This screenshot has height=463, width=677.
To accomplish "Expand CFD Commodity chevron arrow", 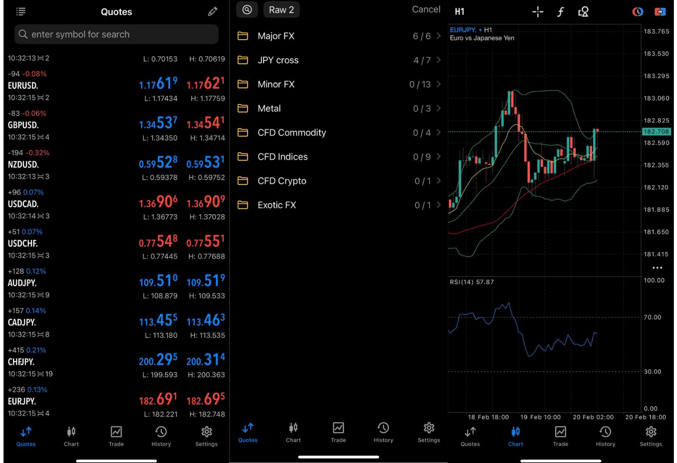I will 439,133.
